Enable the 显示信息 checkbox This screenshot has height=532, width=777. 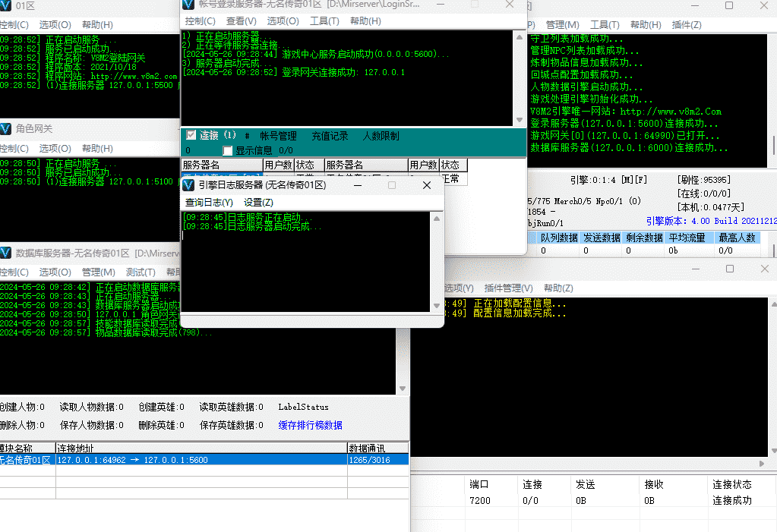pyautogui.click(x=227, y=150)
